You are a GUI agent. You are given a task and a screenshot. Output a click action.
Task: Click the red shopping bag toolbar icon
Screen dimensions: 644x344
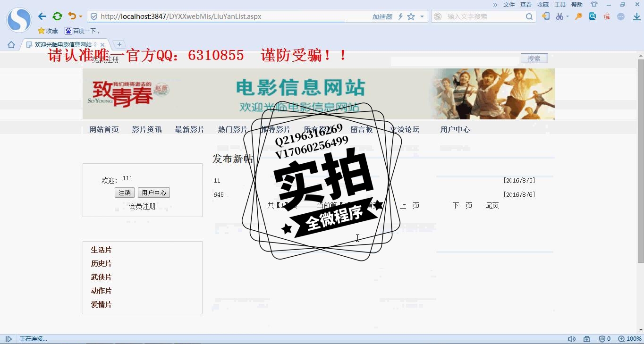[607, 16]
